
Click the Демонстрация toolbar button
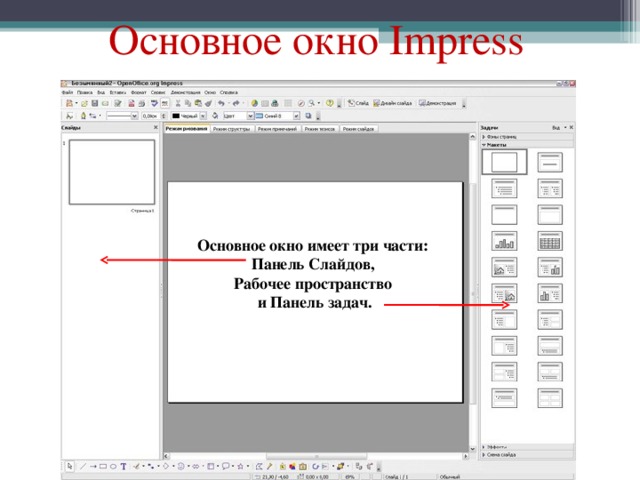point(438,103)
